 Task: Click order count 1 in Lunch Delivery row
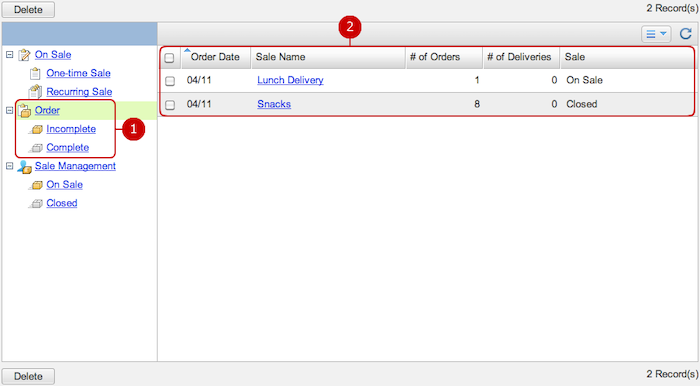(x=477, y=80)
